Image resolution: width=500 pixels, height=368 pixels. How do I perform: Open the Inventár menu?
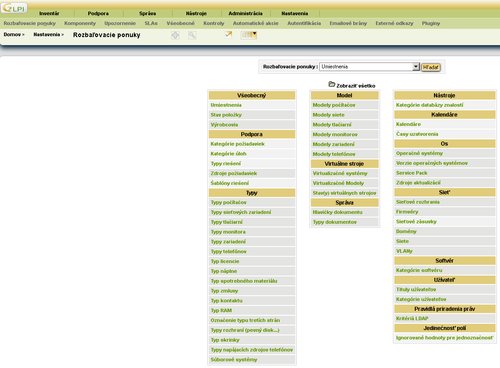point(49,13)
